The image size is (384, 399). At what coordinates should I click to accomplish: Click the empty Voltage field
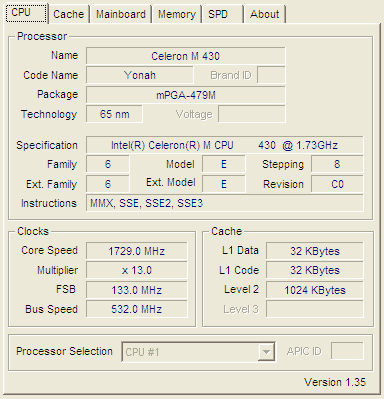point(252,114)
